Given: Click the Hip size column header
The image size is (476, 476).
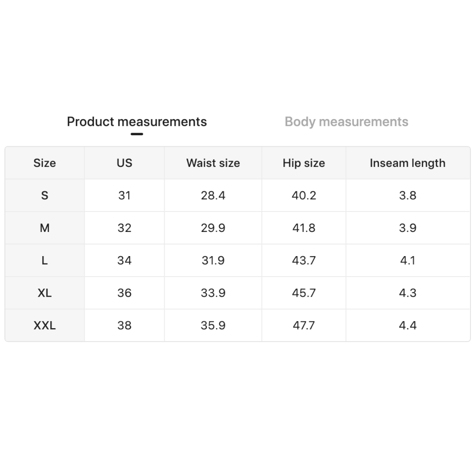Looking at the screenshot, I should pos(304,163).
